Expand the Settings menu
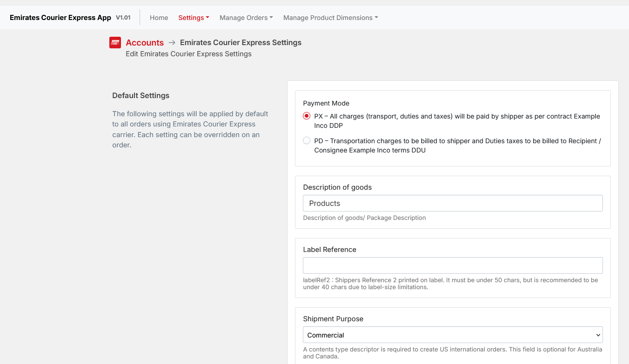 click(194, 18)
